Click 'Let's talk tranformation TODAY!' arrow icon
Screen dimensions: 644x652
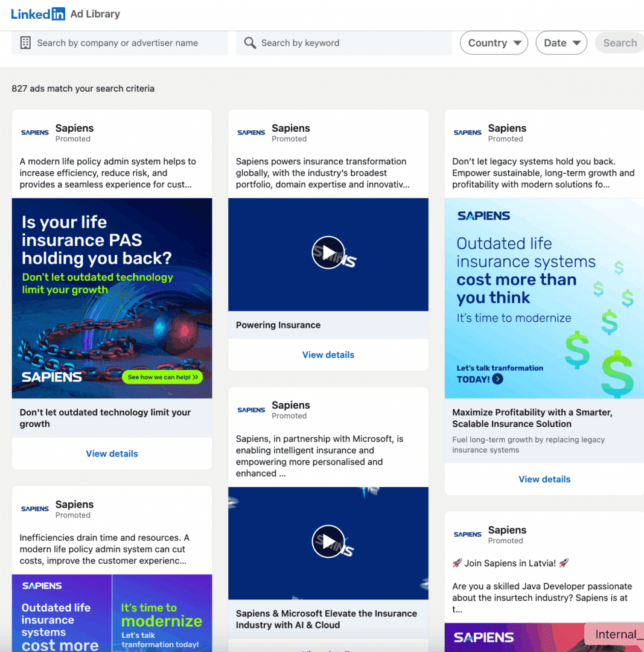(498, 379)
